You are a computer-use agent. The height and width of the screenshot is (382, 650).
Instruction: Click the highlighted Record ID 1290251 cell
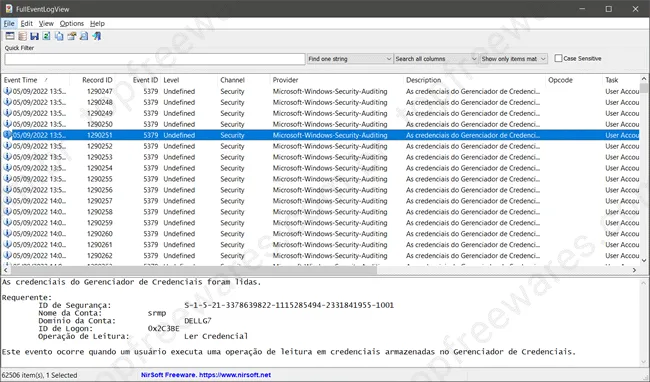pyautogui.click(x=99, y=135)
